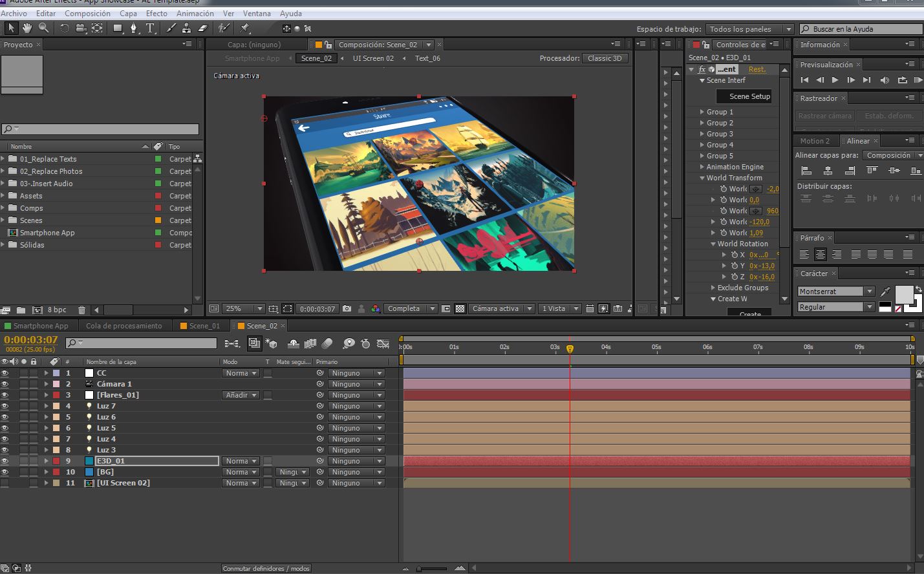Open show channel RGB icon

click(x=376, y=309)
